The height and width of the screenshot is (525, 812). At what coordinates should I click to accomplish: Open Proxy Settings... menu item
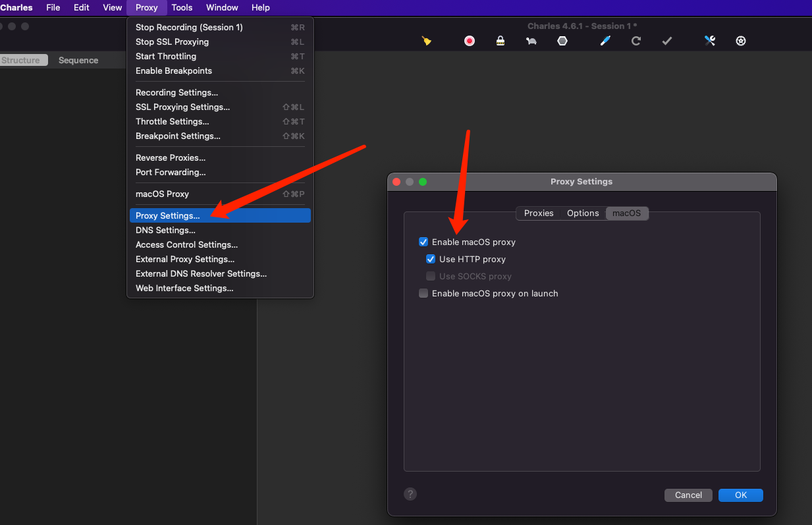220,215
